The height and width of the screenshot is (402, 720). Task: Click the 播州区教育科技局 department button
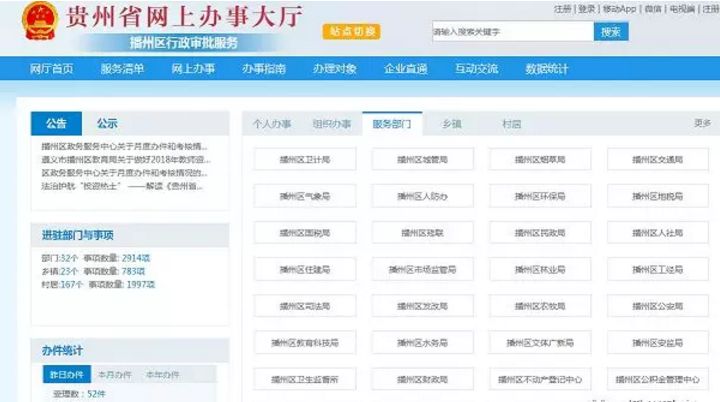[304, 343]
